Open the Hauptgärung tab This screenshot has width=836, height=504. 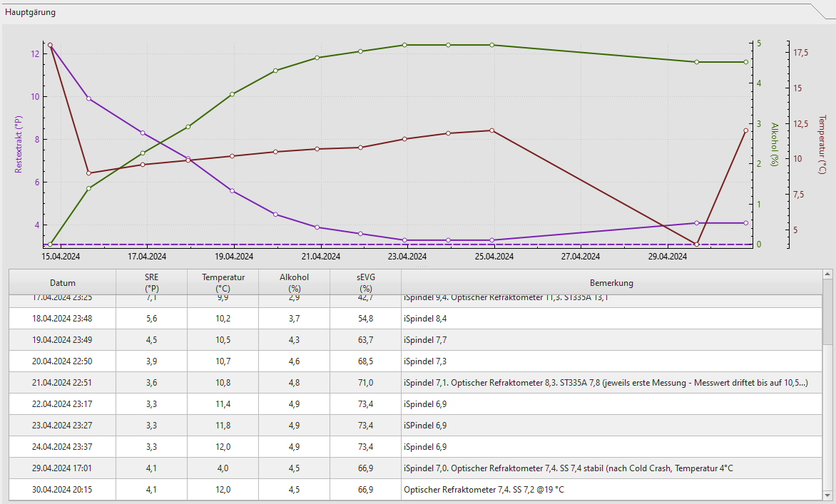point(30,12)
